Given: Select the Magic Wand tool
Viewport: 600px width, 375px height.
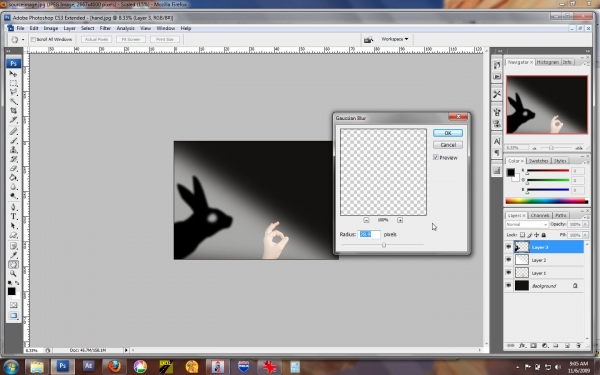Looking at the screenshot, I should click(x=13, y=101).
